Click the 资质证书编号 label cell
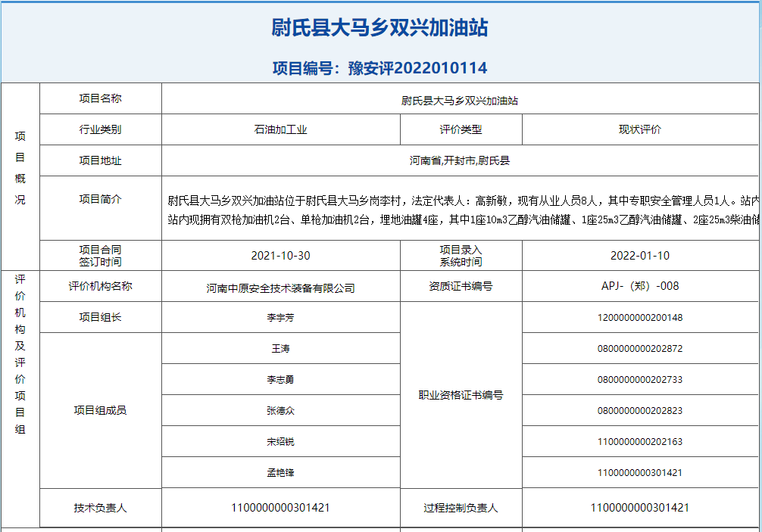 tap(461, 286)
